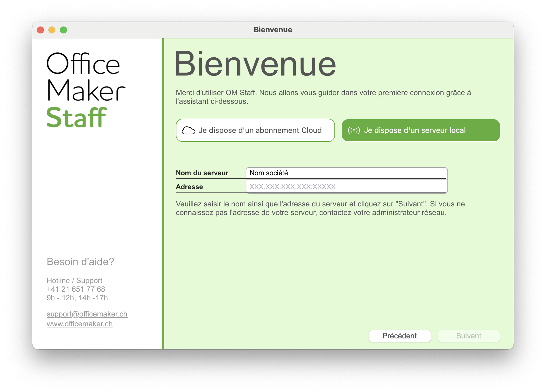The height and width of the screenshot is (392, 546).
Task: Choose 'Je dispose d'un serveur local' option
Action: [x=421, y=130]
